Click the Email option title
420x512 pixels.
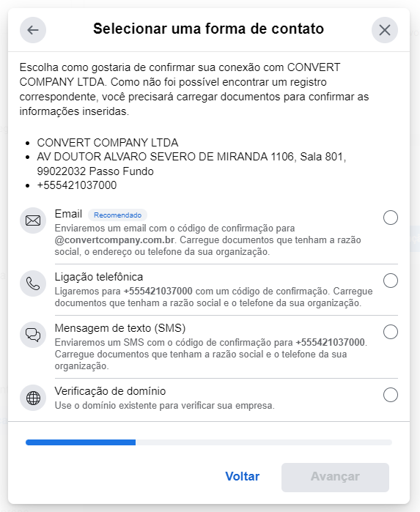[68, 214]
